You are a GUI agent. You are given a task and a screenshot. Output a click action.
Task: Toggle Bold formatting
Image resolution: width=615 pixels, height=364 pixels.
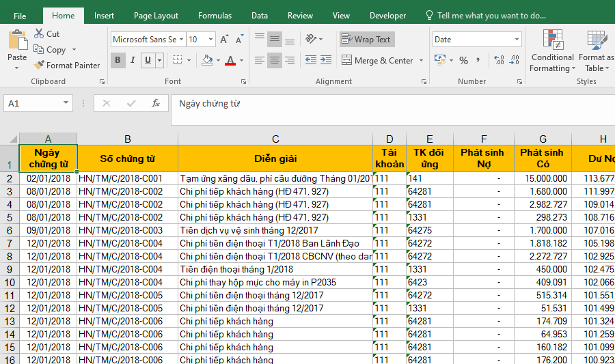(x=118, y=61)
